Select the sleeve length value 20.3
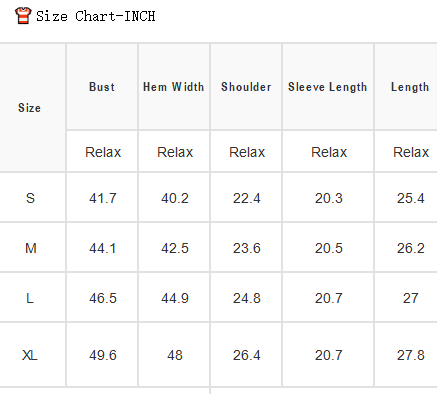This screenshot has height=394, width=437. 329,198
